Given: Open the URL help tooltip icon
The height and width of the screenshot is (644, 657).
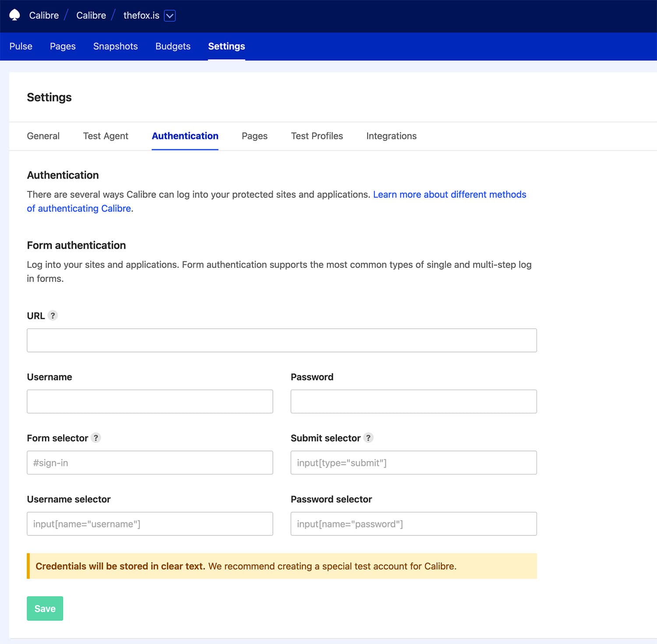Looking at the screenshot, I should coord(52,315).
